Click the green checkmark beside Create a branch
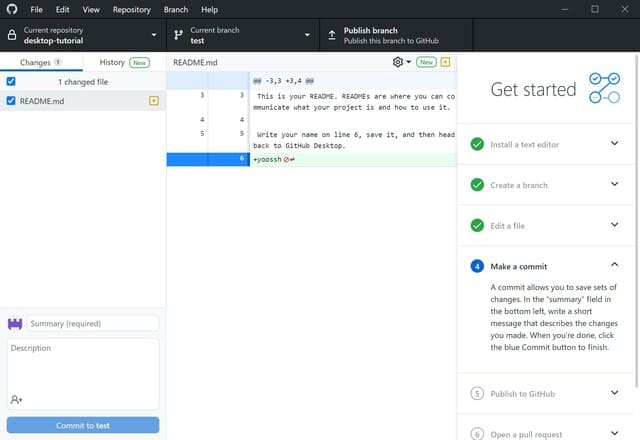The width and height of the screenshot is (640, 440). coord(477,185)
